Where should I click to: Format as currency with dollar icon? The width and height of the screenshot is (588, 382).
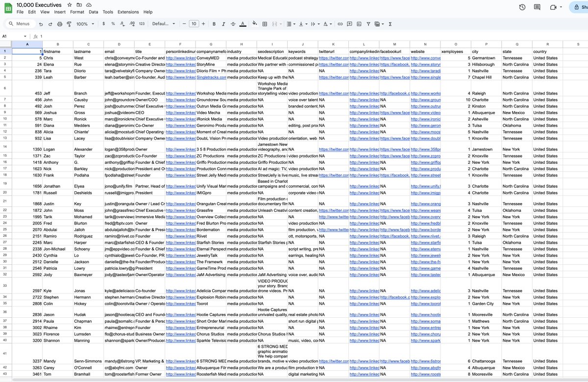pos(103,24)
